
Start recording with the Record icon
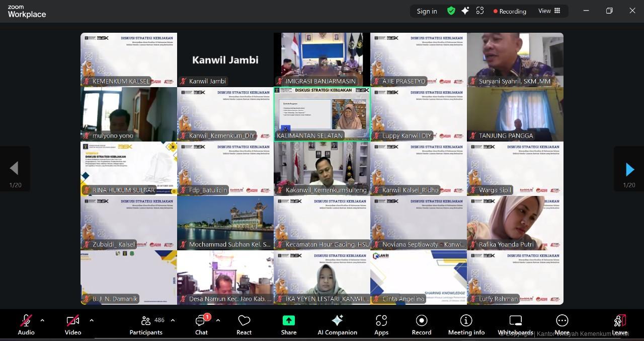pyautogui.click(x=422, y=325)
